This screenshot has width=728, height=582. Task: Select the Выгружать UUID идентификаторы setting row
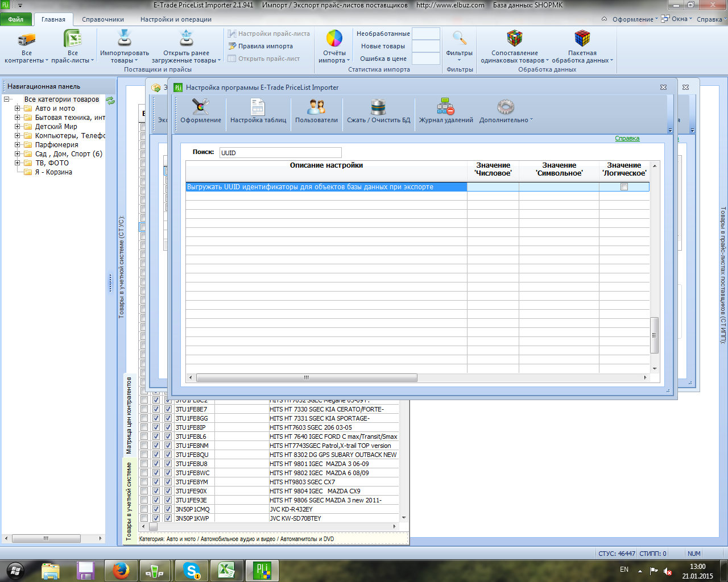click(417, 187)
